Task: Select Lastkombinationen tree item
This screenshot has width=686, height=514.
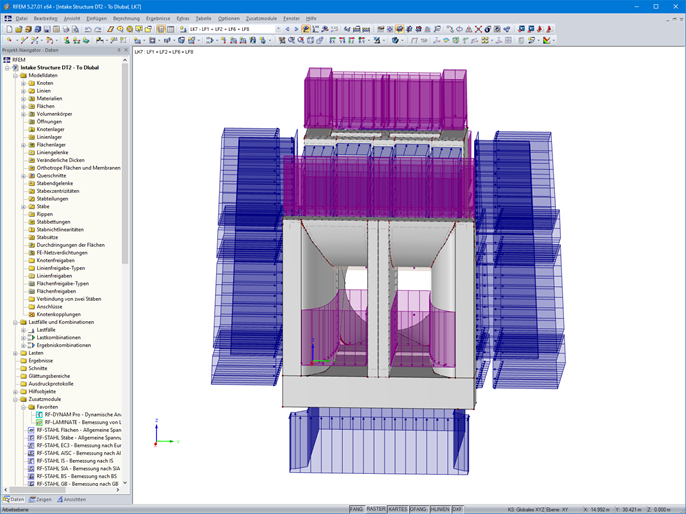Action: (x=59, y=338)
